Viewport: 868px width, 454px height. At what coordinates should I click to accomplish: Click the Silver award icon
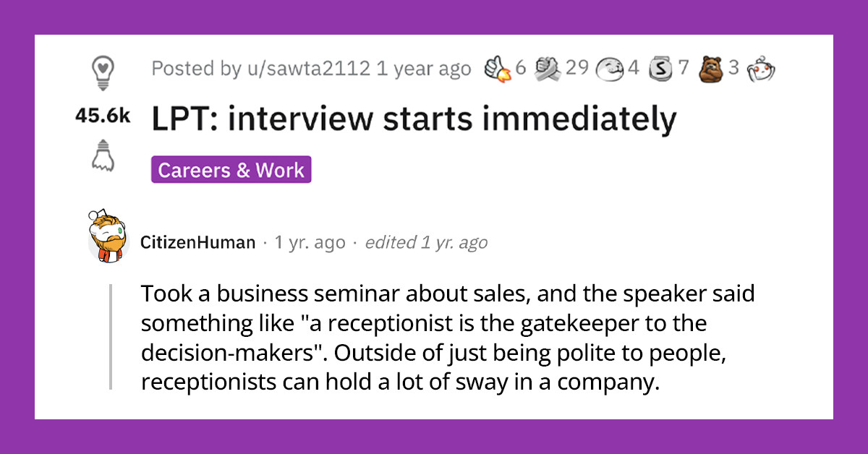point(660,69)
